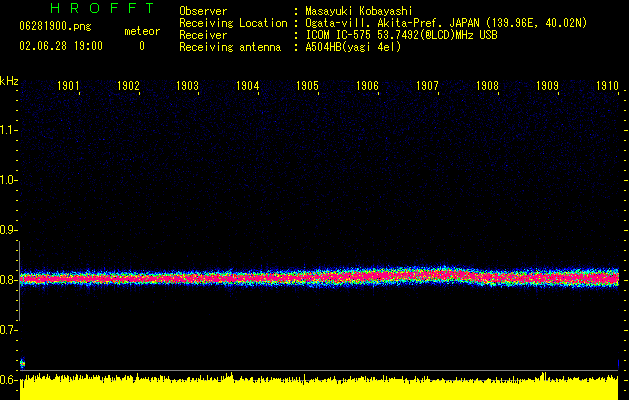629x400 pixels.
Task: Click the meteor count label
Action: click(141, 31)
